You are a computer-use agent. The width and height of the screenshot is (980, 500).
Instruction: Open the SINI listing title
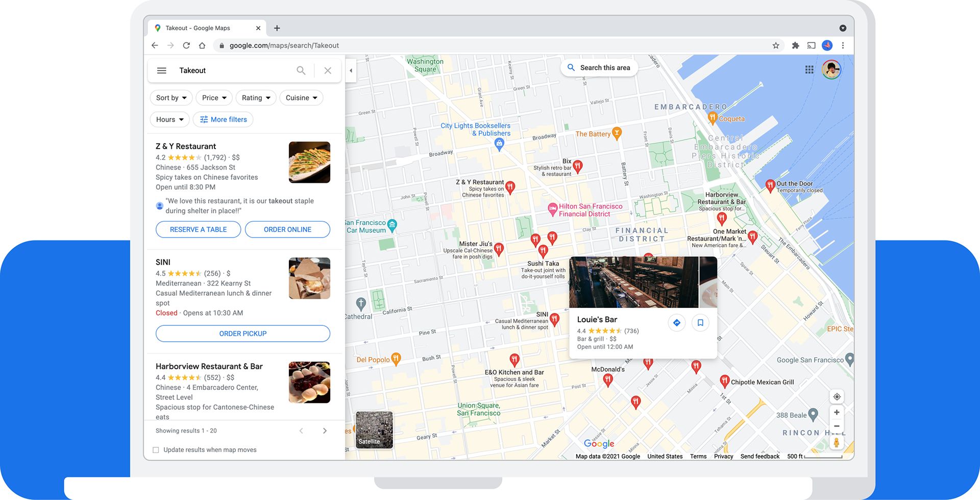click(163, 262)
